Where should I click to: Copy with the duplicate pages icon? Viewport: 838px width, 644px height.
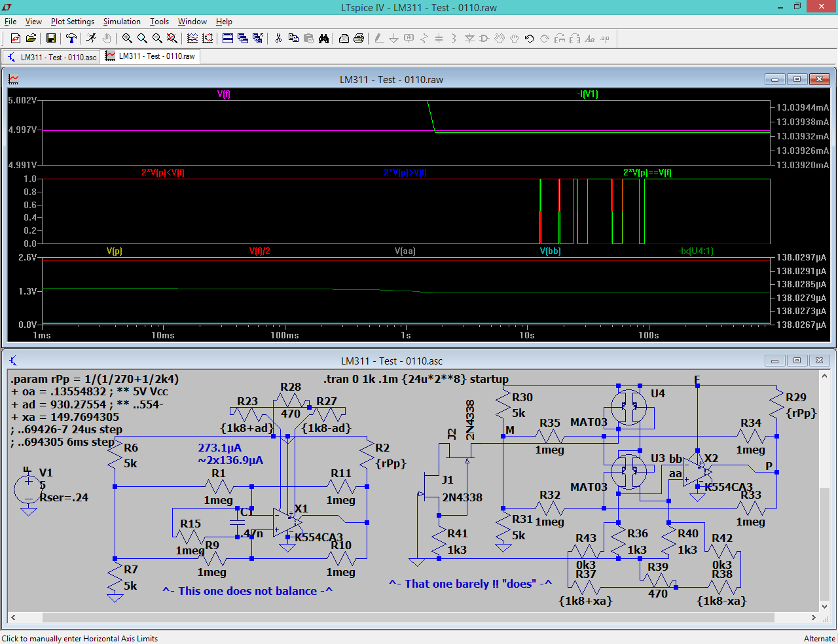click(x=293, y=39)
